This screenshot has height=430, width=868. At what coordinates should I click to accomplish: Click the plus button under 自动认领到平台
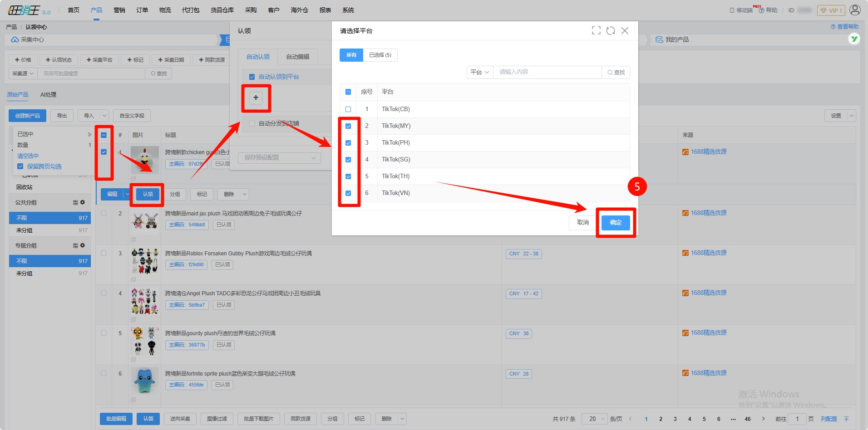click(256, 98)
